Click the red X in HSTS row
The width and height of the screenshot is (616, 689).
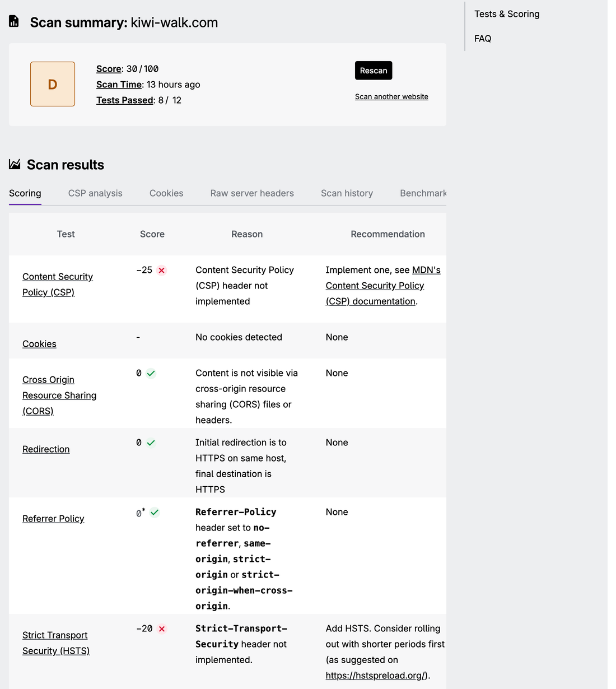coord(162,629)
